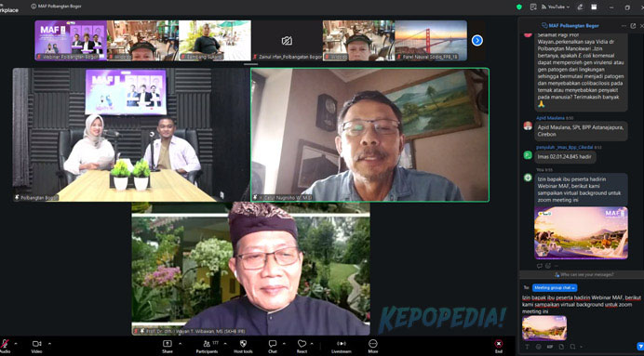Screen dimensions: 644x356
Task: Reply to the virtual background message
Action: pyautogui.click(x=539, y=266)
